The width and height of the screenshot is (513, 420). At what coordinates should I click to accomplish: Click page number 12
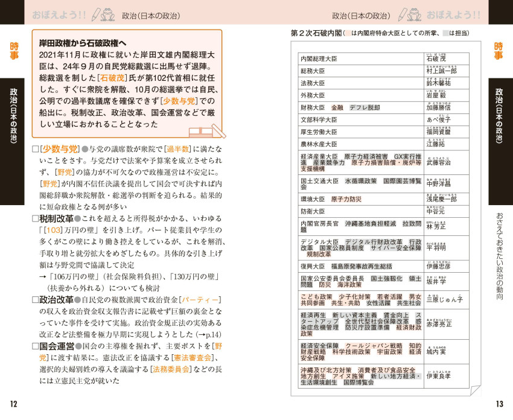pyautogui.click(x=13, y=404)
